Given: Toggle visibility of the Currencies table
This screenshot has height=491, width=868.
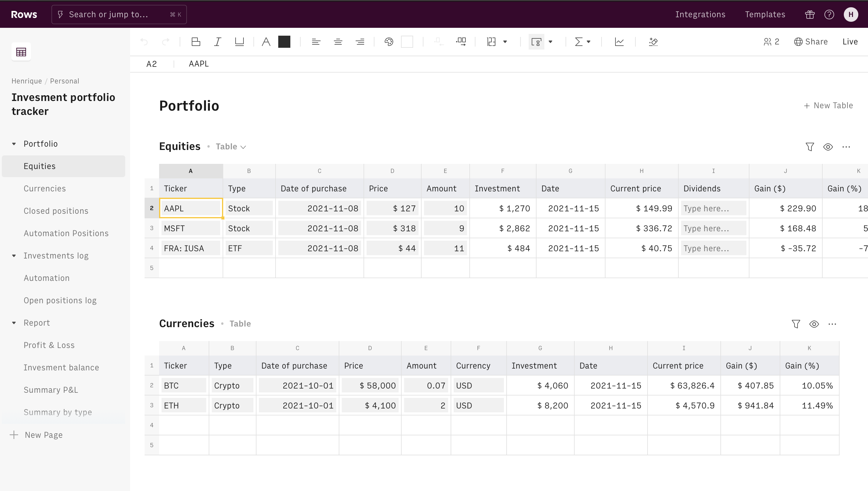Looking at the screenshot, I should point(814,324).
